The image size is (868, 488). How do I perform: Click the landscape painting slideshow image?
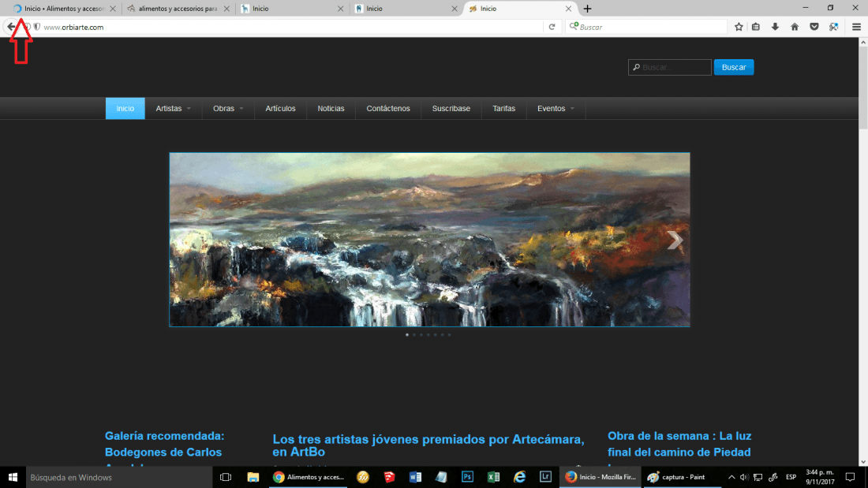click(429, 240)
